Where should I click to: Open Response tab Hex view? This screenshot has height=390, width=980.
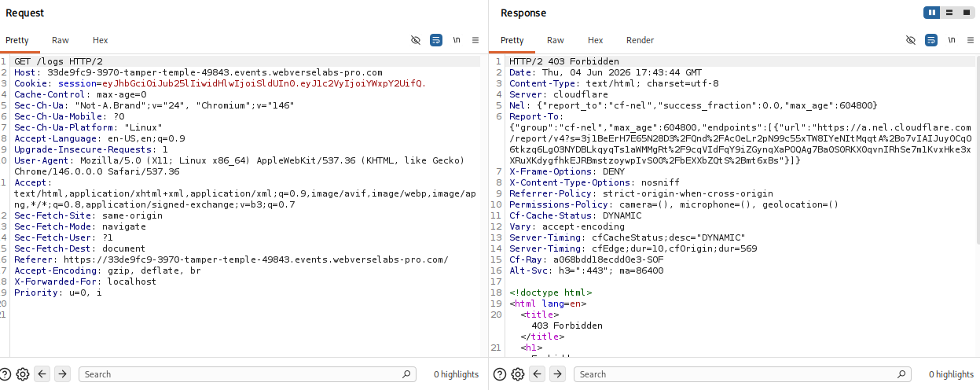pyautogui.click(x=596, y=40)
